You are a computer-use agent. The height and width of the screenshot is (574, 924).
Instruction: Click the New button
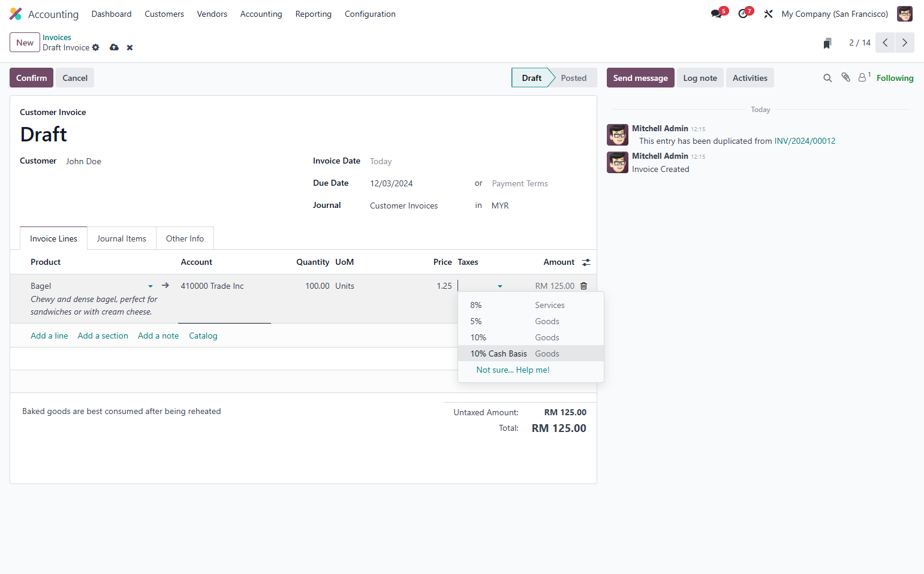coord(25,43)
